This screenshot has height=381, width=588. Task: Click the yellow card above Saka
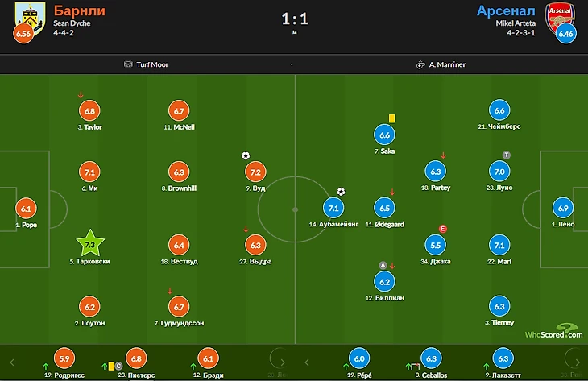click(392, 118)
